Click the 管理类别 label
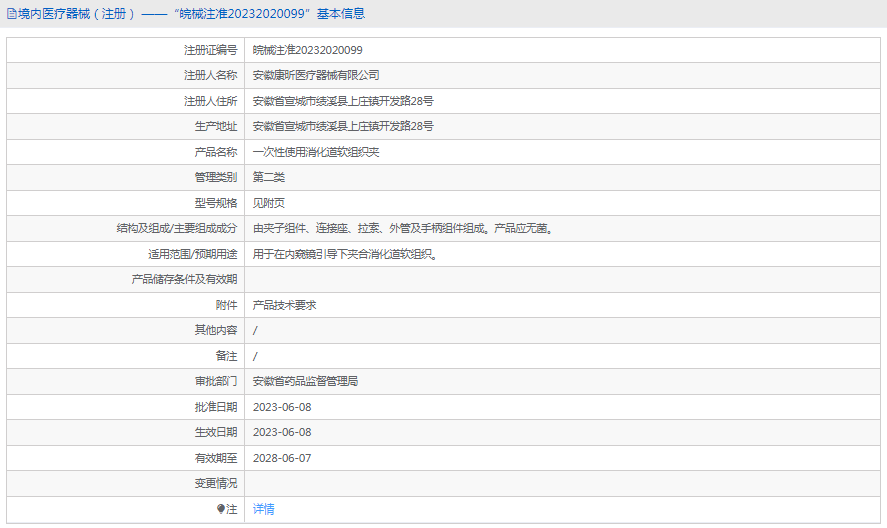The height and width of the screenshot is (528, 887). pos(216,177)
